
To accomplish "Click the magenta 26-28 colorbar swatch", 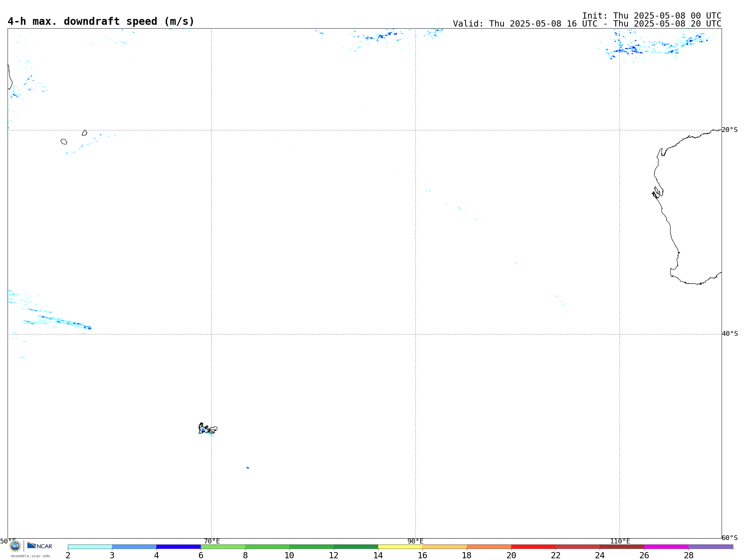I will pyautogui.click(x=666, y=547).
